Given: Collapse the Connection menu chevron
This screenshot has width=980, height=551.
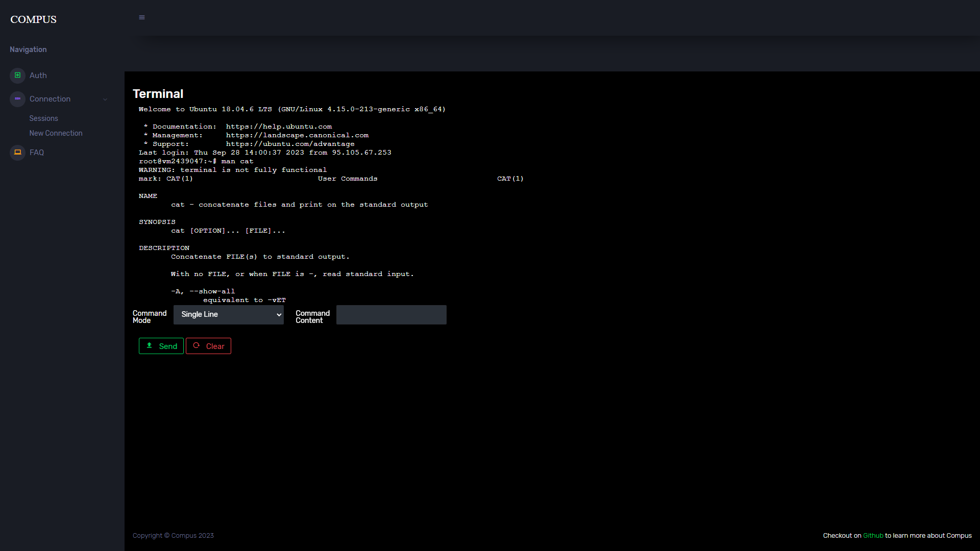Looking at the screenshot, I should (x=105, y=99).
